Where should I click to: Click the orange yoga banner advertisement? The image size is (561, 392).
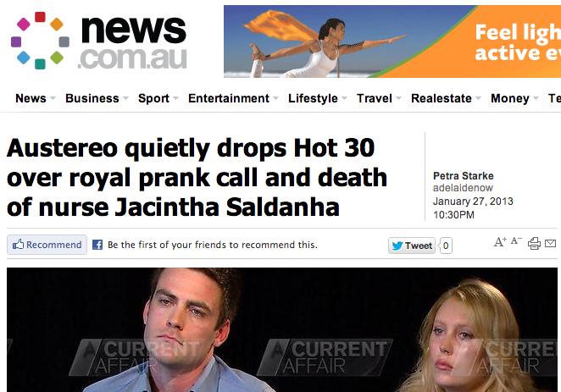(392, 41)
